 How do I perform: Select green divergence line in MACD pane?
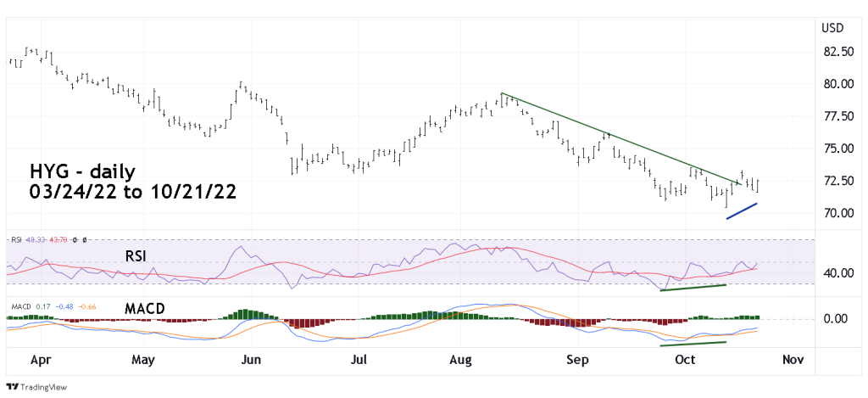(693, 343)
